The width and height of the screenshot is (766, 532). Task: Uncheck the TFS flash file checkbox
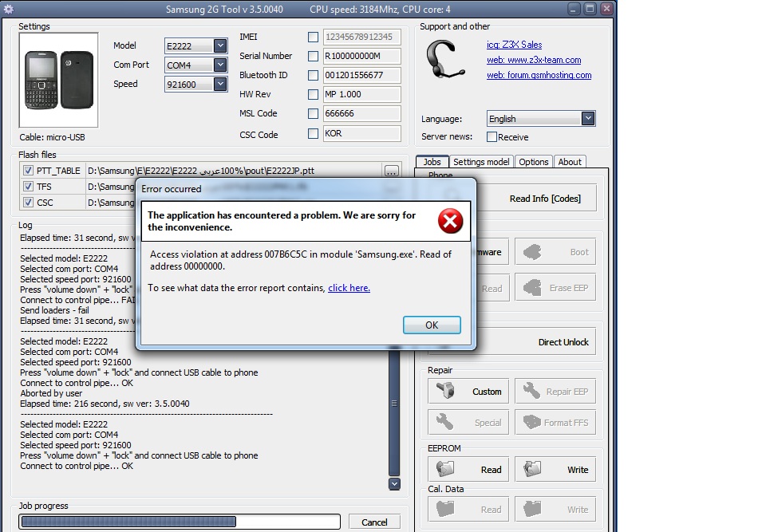coord(29,187)
